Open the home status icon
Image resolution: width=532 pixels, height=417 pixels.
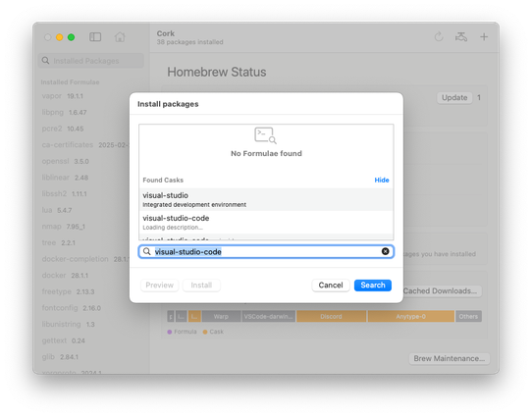pyautogui.click(x=120, y=36)
